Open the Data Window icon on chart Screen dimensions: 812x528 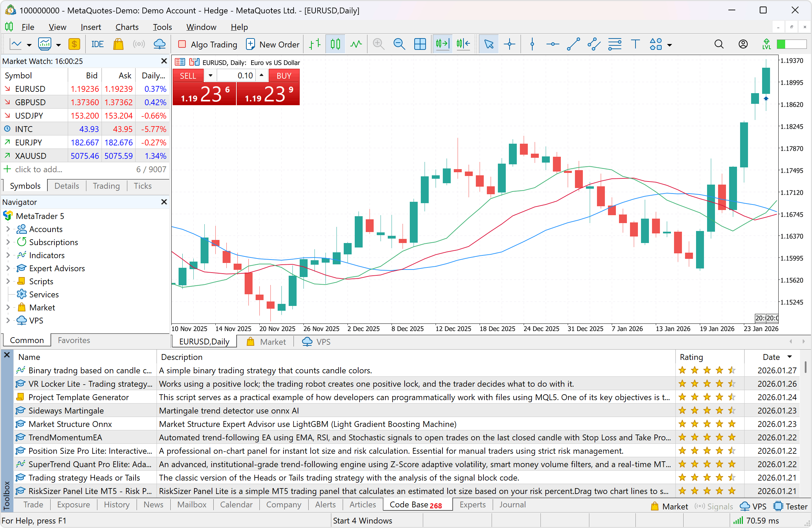(x=180, y=62)
